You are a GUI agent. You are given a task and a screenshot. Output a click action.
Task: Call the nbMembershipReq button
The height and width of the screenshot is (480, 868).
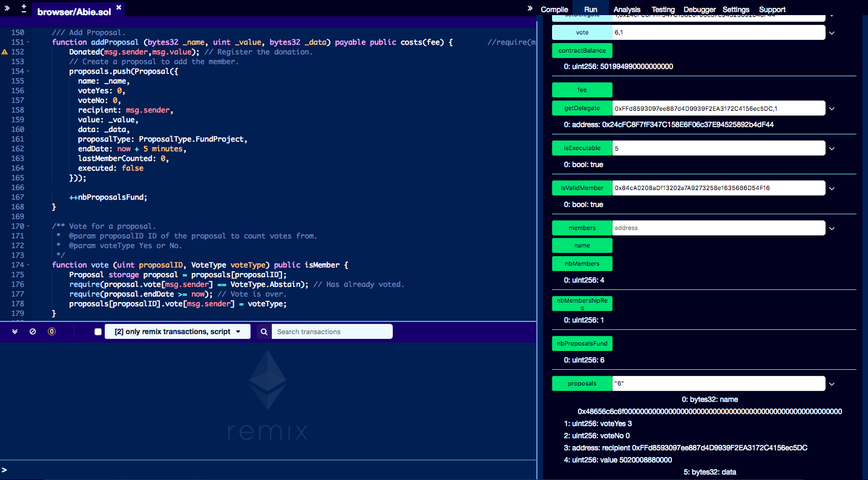point(582,303)
